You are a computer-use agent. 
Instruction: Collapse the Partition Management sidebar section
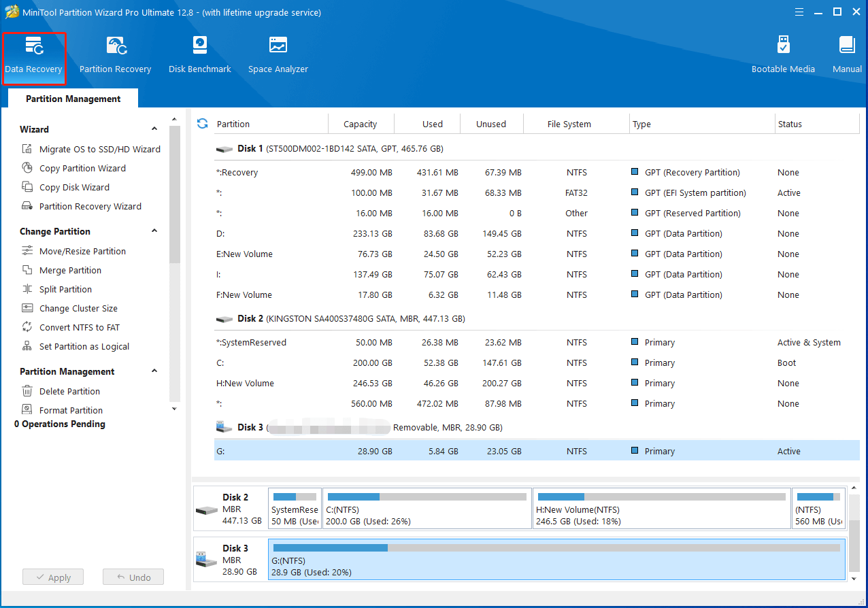[154, 371]
